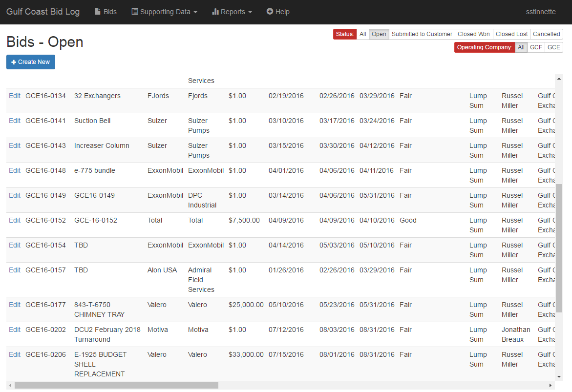Open the Reports dropdown menu
The width and height of the screenshot is (572, 392).
(x=232, y=12)
